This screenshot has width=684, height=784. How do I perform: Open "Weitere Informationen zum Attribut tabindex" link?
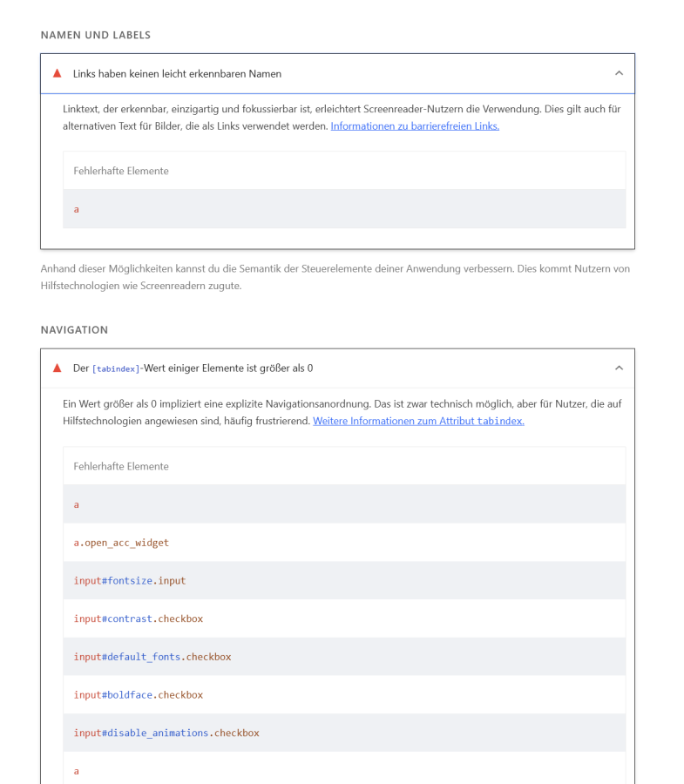point(418,421)
